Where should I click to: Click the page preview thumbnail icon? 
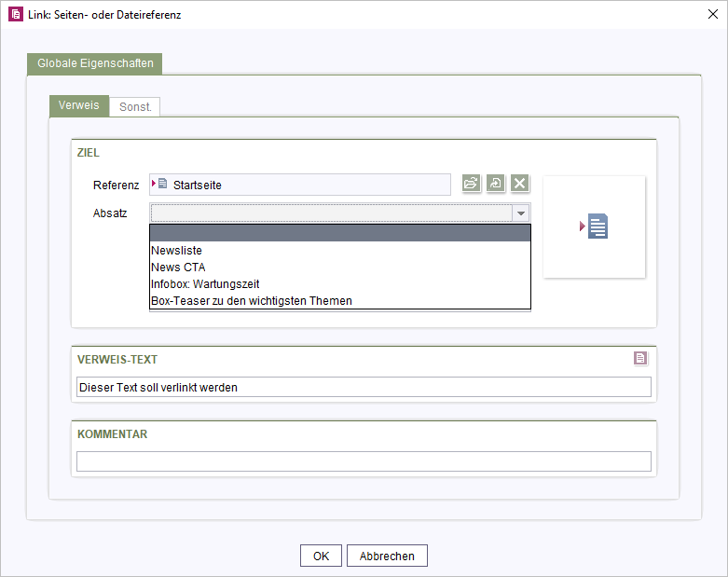pyautogui.click(x=594, y=227)
